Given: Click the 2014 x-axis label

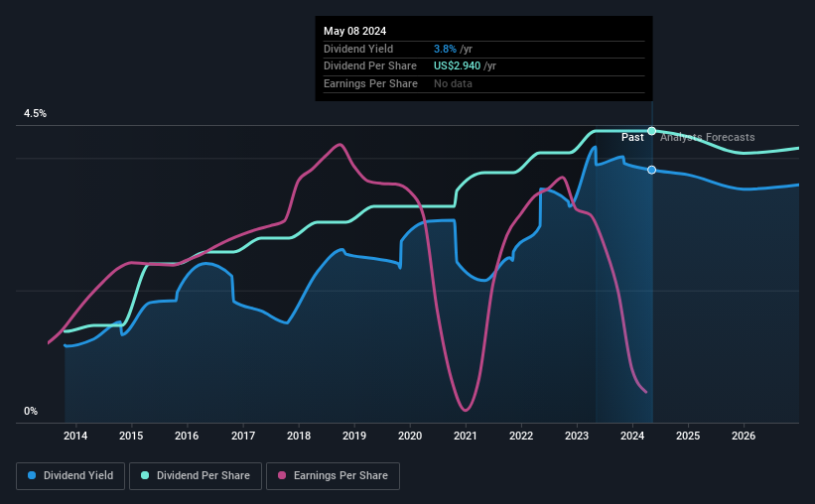Looking at the screenshot, I should coord(75,436).
